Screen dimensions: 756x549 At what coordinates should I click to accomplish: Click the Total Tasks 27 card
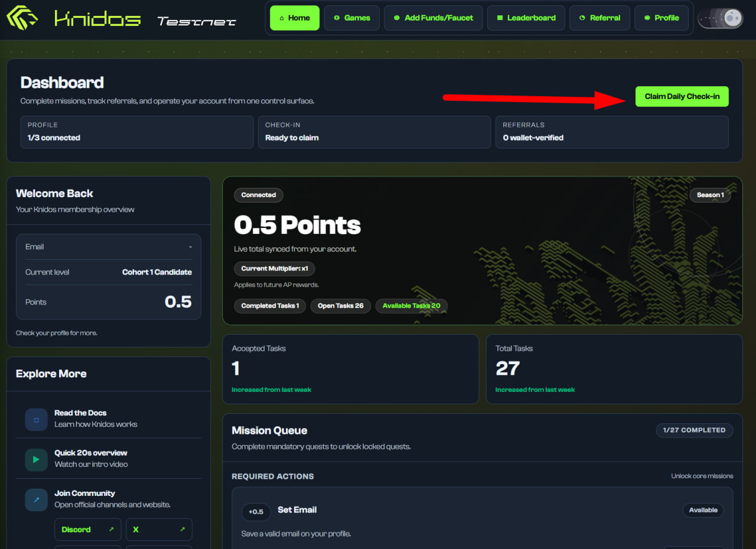pos(614,370)
